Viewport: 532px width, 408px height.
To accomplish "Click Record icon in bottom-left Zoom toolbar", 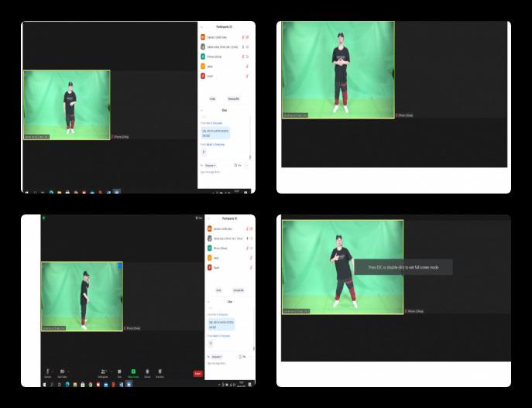I will coord(147,372).
